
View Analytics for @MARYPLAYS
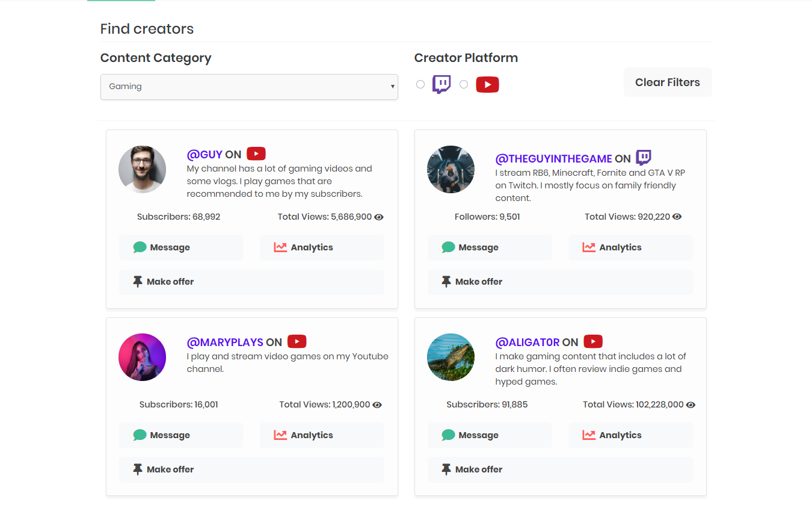click(322, 435)
